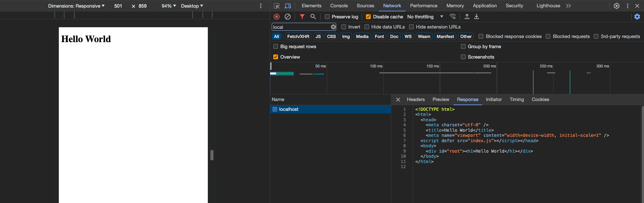Filter requests by Img
The image size is (644, 203).
(346, 36)
